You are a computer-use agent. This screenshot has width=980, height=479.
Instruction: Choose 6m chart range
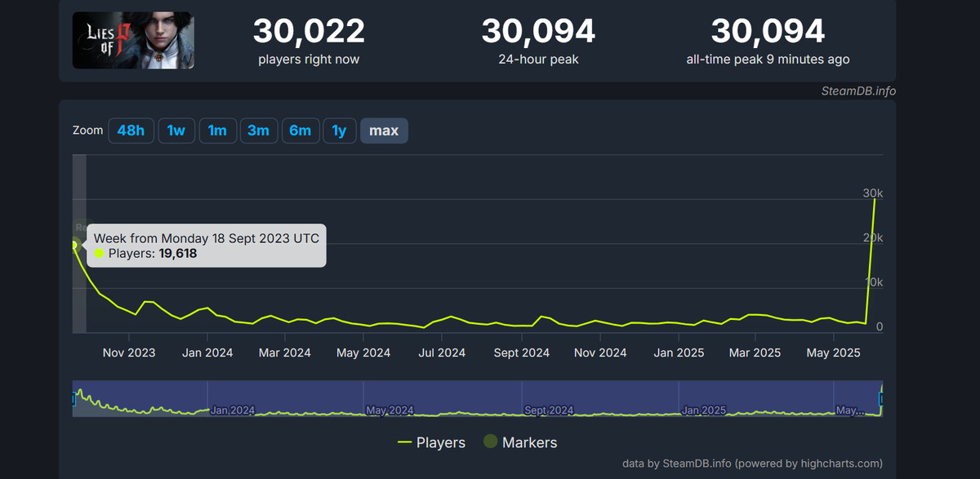(x=301, y=131)
